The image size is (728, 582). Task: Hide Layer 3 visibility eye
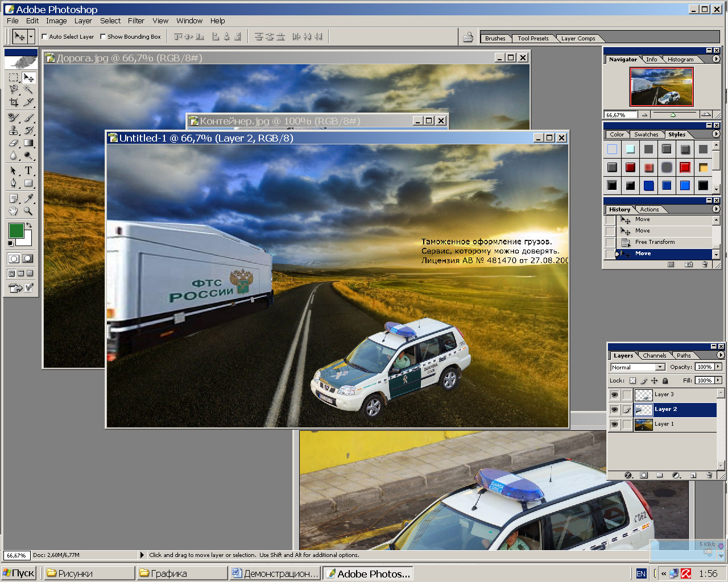pos(614,394)
